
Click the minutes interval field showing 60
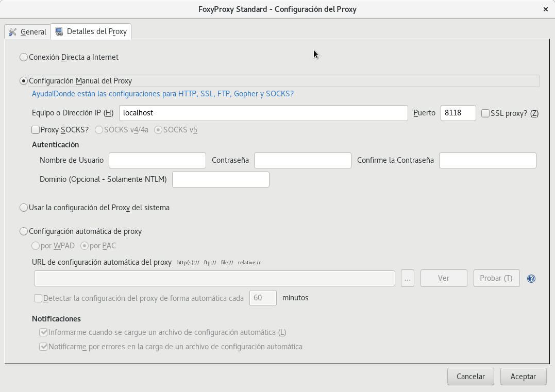pyautogui.click(x=263, y=298)
